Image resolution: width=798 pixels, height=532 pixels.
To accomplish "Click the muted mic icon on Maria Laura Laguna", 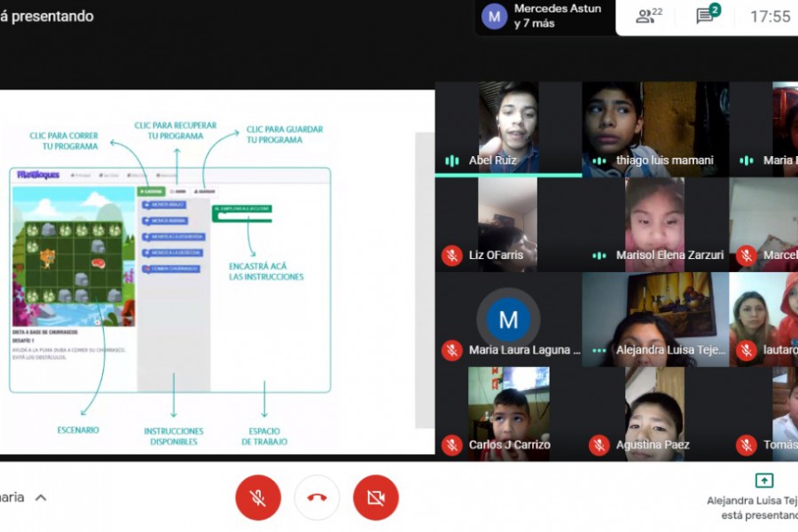I will pyautogui.click(x=451, y=350).
